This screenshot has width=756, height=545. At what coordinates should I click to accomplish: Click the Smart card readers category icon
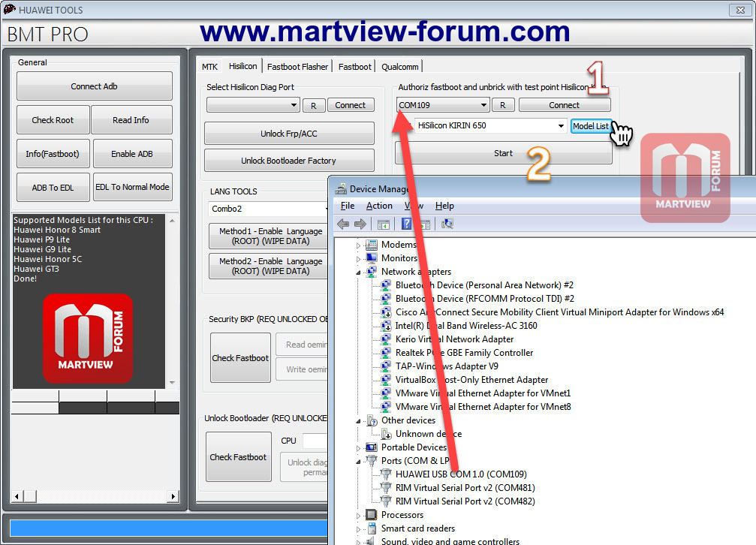372,528
